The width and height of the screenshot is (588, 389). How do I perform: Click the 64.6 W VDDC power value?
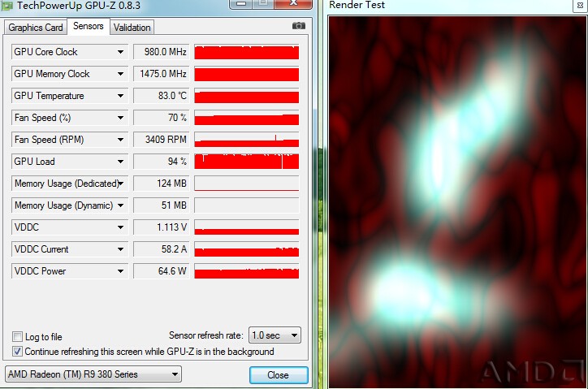point(162,271)
